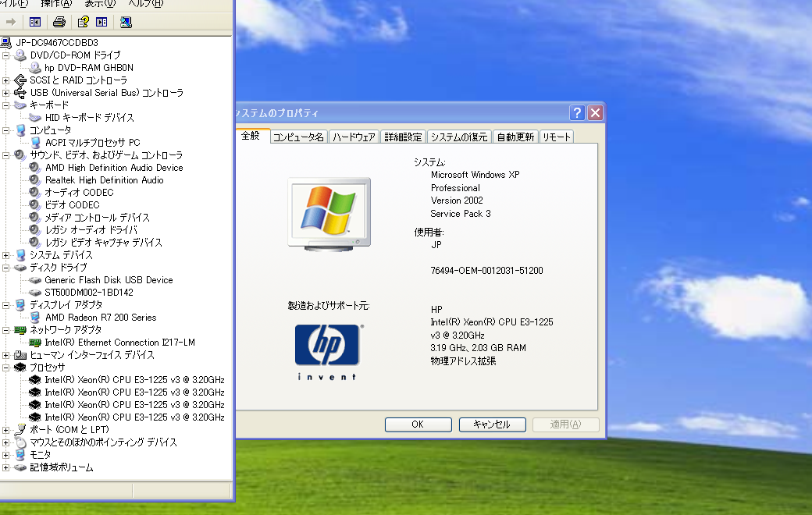The image size is (812, 515).
Task: Switch to the システムの復元 tab
Action: (x=459, y=137)
